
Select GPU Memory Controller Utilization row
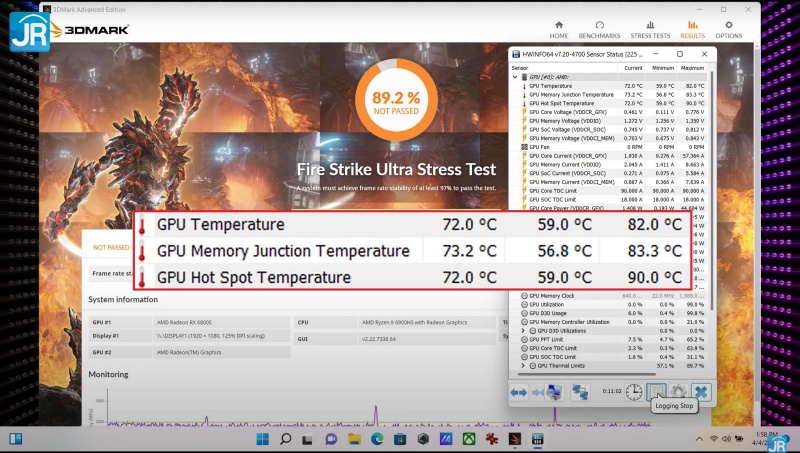pos(608,322)
